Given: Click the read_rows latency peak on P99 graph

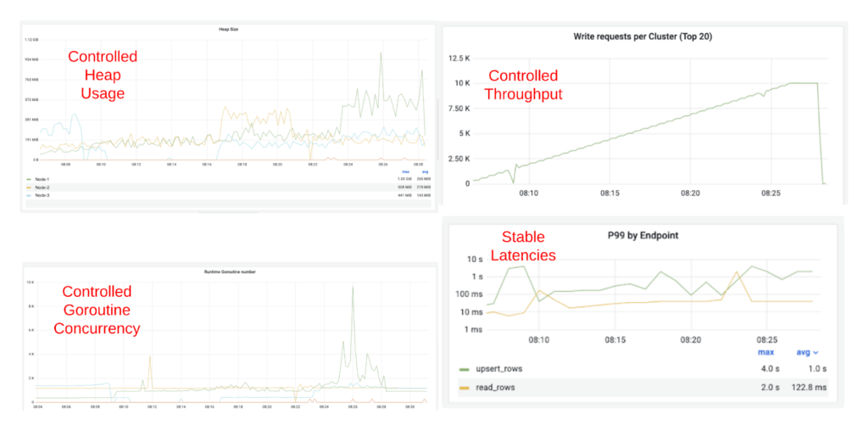Looking at the screenshot, I should [737, 272].
